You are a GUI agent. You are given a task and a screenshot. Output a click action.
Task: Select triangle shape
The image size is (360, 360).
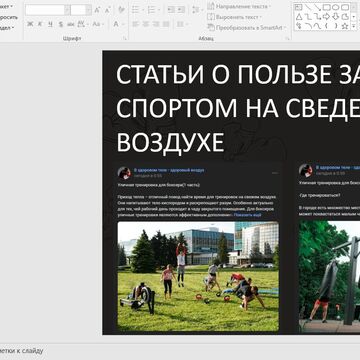click(x=299, y=16)
